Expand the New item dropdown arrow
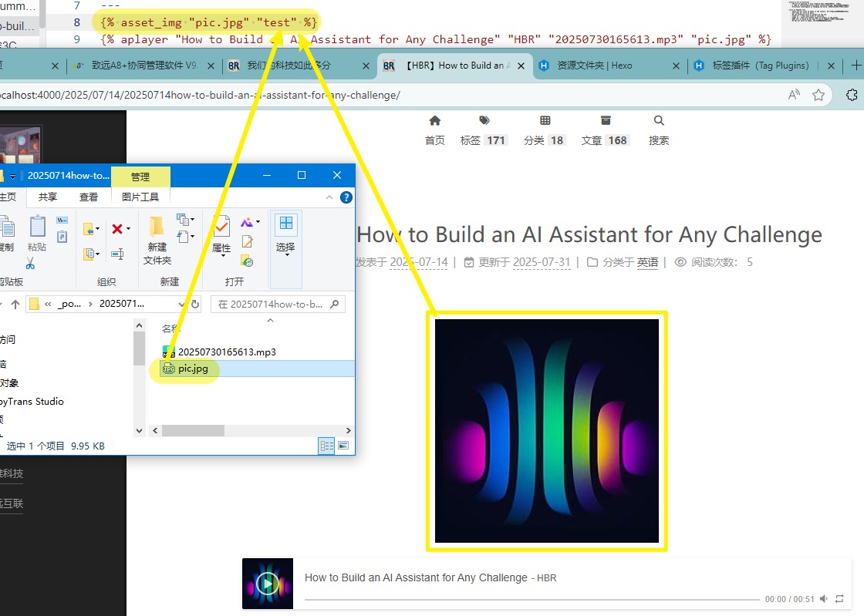This screenshot has width=864, height=616. pos(192,220)
